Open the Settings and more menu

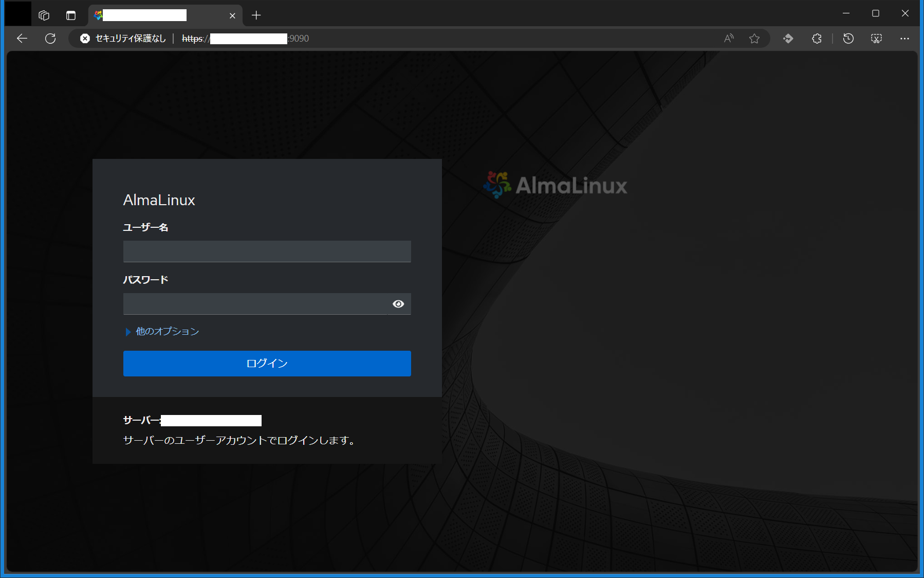click(904, 38)
